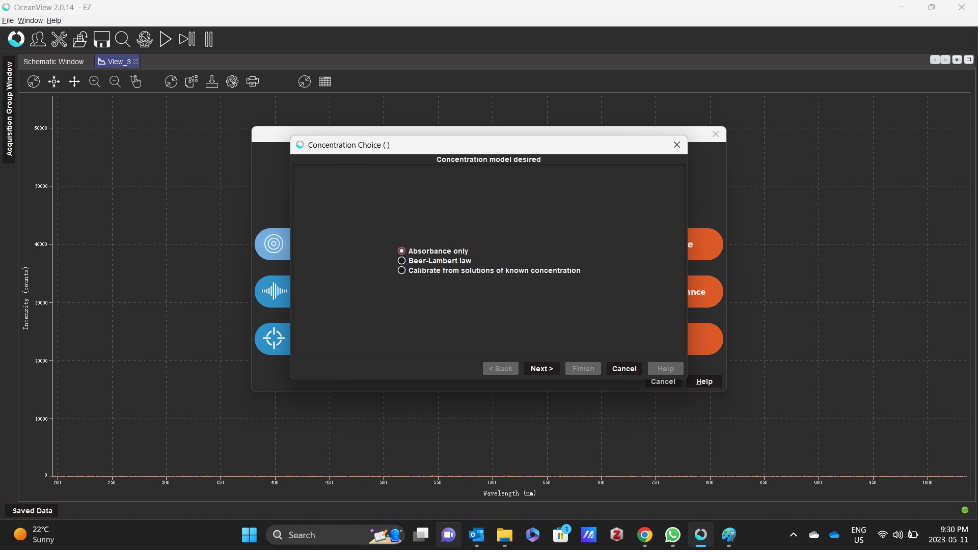
Task: Click the zoom in magnifier on graph toolbar
Action: (95, 81)
